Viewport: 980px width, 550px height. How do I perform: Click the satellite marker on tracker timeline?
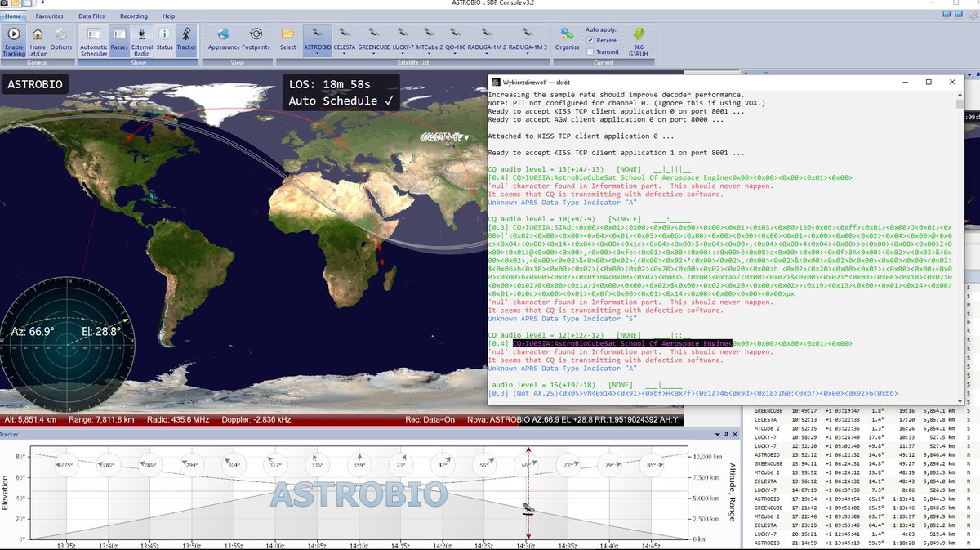coord(529,508)
